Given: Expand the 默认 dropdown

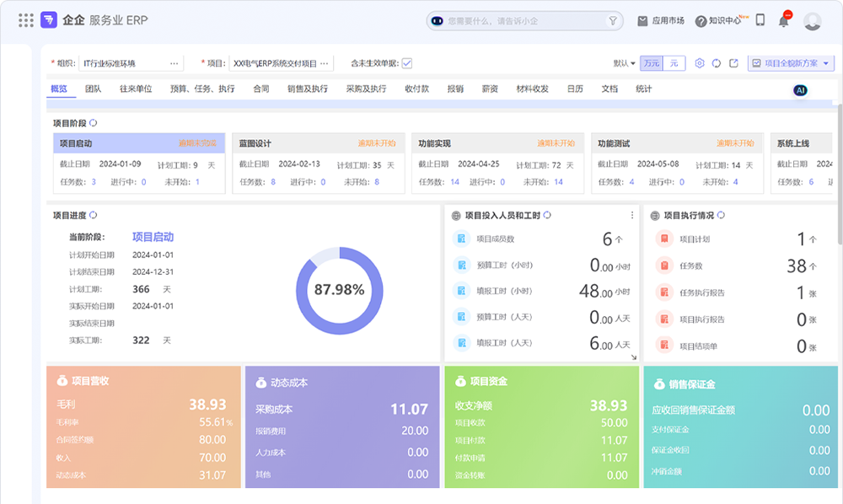Looking at the screenshot, I should pos(625,63).
